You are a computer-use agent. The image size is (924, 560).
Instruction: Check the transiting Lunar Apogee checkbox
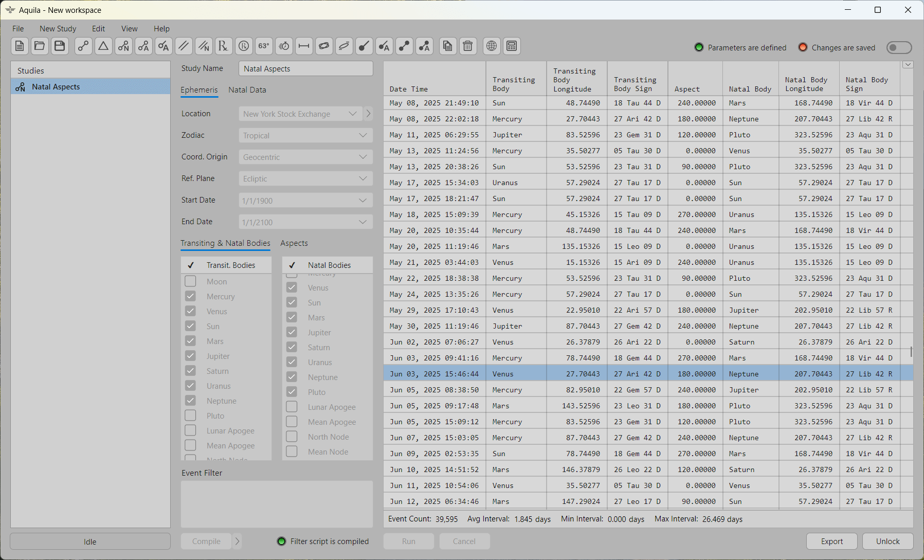190,430
